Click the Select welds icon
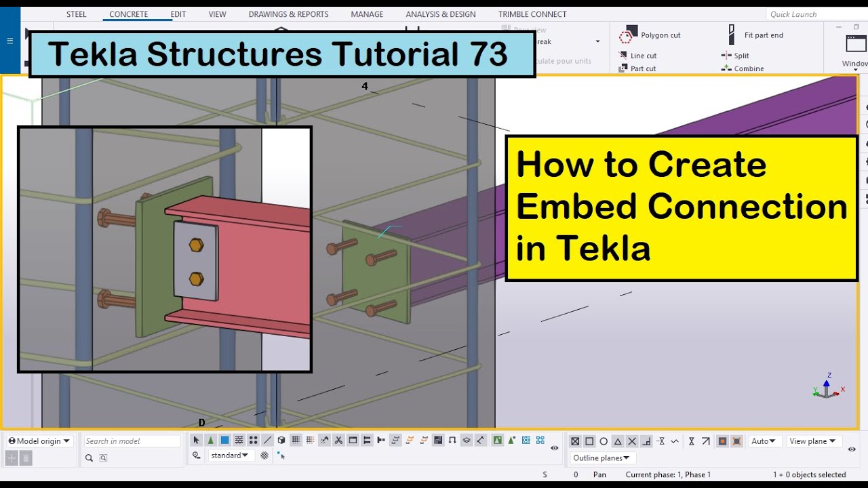Image resolution: width=868 pixels, height=488 pixels. pyautogui.click(x=323, y=441)
